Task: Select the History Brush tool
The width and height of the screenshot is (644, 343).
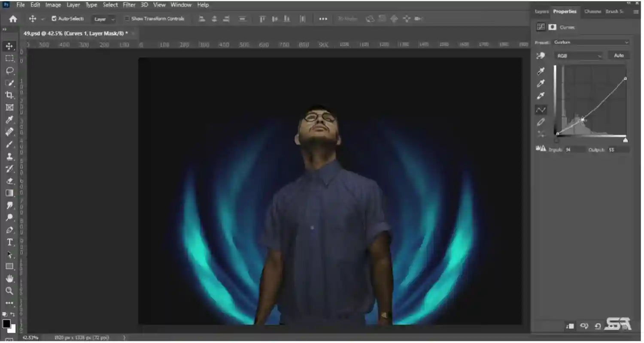Action: (x=9, y=168)
